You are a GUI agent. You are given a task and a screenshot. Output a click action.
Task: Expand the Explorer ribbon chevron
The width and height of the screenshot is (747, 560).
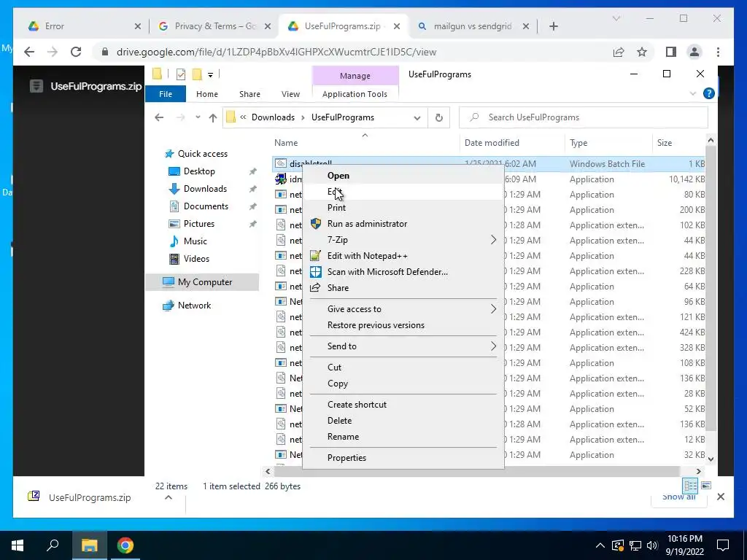click(693, 94)
